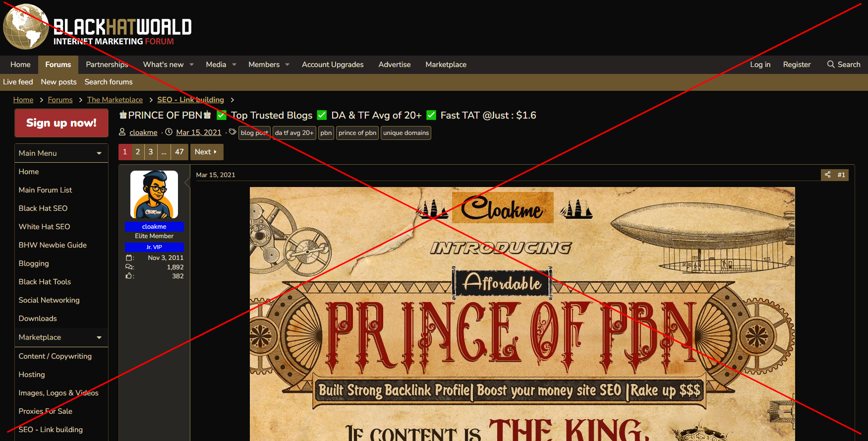Click the Sign up now! button
The image size is (868, 441).
tap(61, 123)
